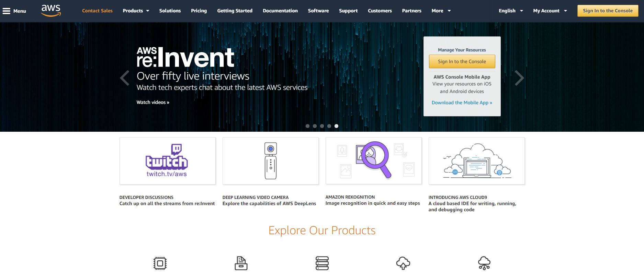Select the third carousel dot
Screen dimensions: 644x273
click(322, 126)
